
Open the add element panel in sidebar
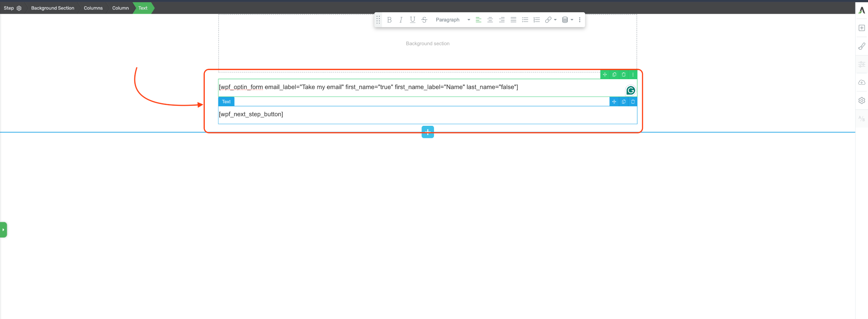862,28
